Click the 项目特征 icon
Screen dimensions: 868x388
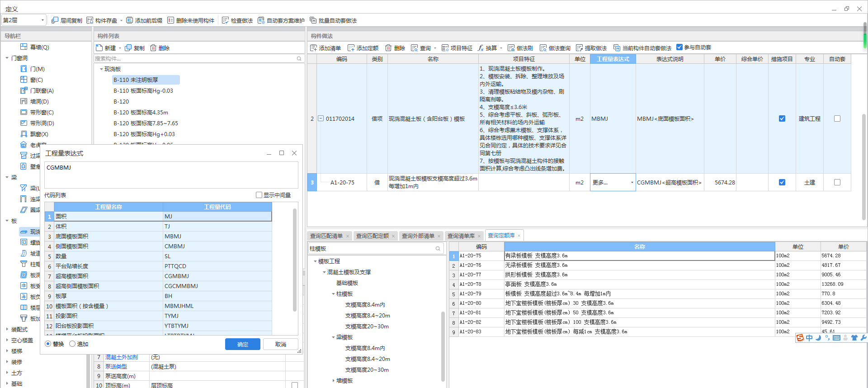[x=445, y=48]
